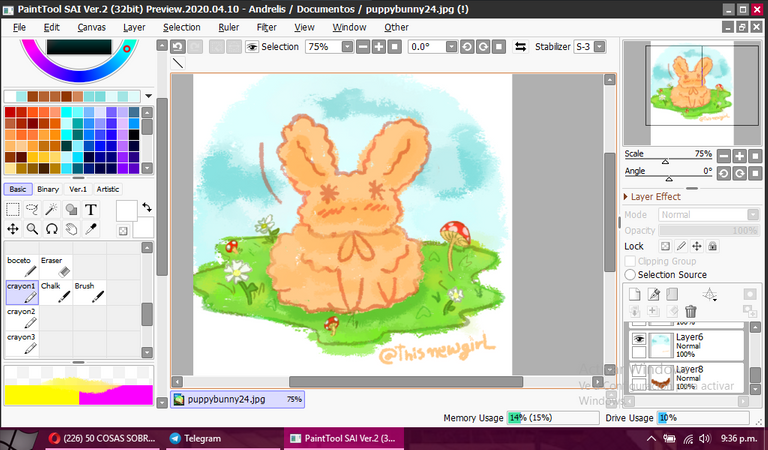The image size is (768, 450).
Task: Pick the Magic Wand selection tool
Action: pos(52,210)
